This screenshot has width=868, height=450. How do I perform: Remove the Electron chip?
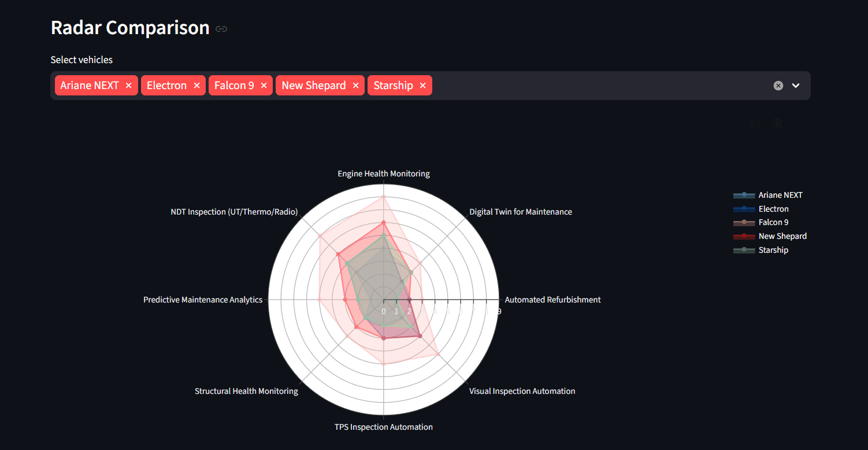[x=196, y=86]
